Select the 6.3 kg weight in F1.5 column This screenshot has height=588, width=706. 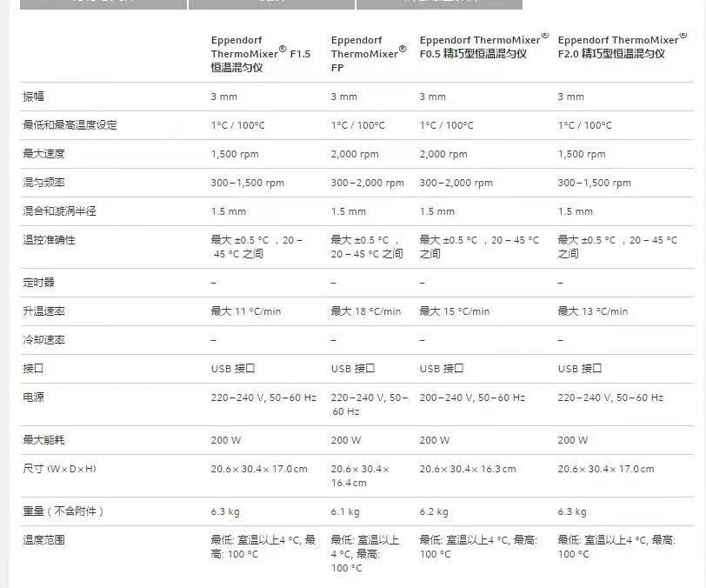click(x=225, y=511)
